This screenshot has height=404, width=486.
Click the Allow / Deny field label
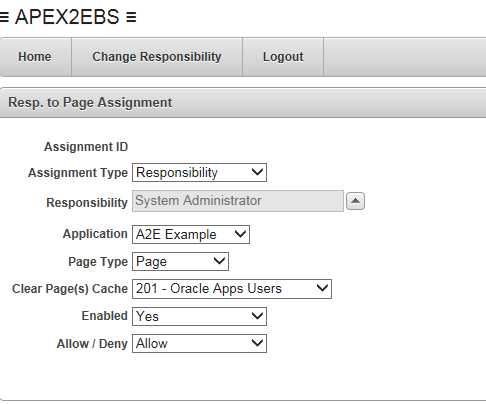point(92,344)
